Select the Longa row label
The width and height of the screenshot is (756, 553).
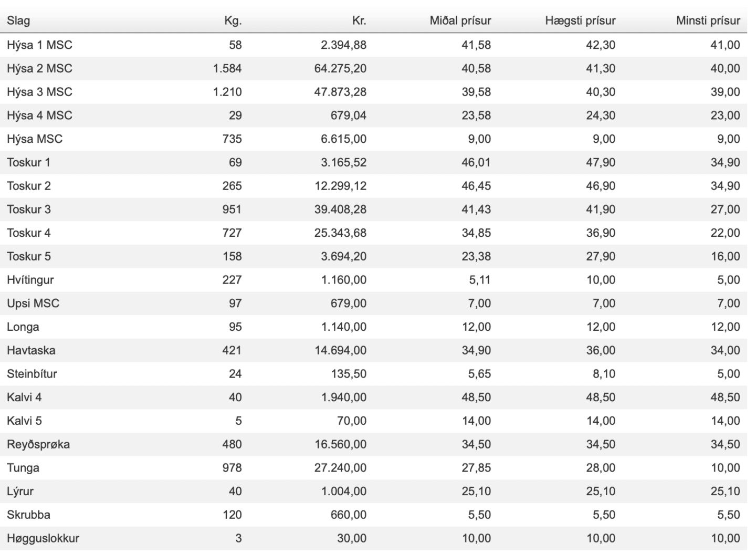point(23,327)
